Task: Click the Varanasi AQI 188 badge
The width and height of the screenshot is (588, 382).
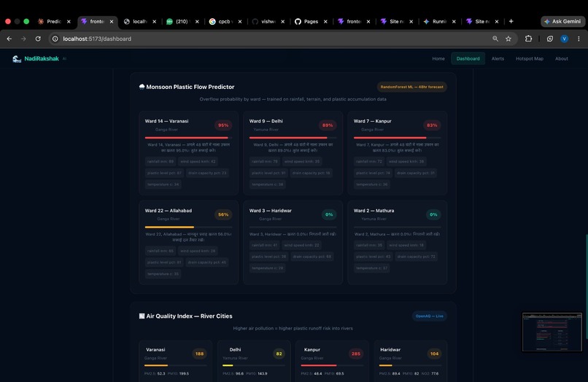Action: click(199, 354)
